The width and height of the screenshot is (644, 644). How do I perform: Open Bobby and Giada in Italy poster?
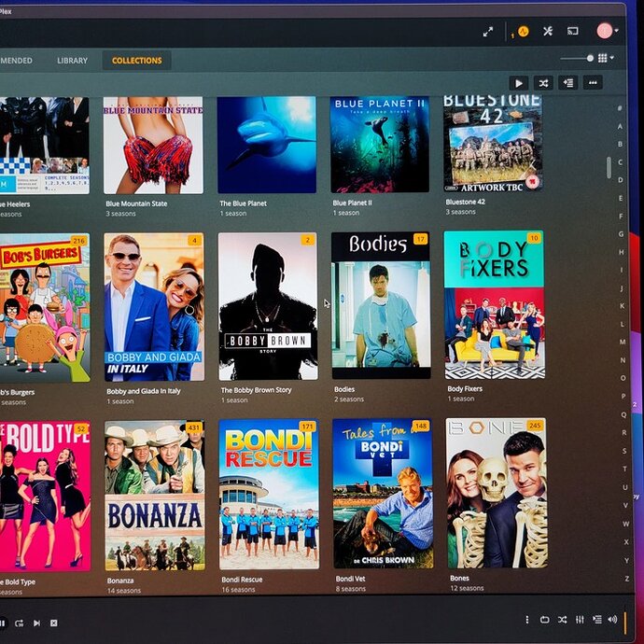click(154, 307)
